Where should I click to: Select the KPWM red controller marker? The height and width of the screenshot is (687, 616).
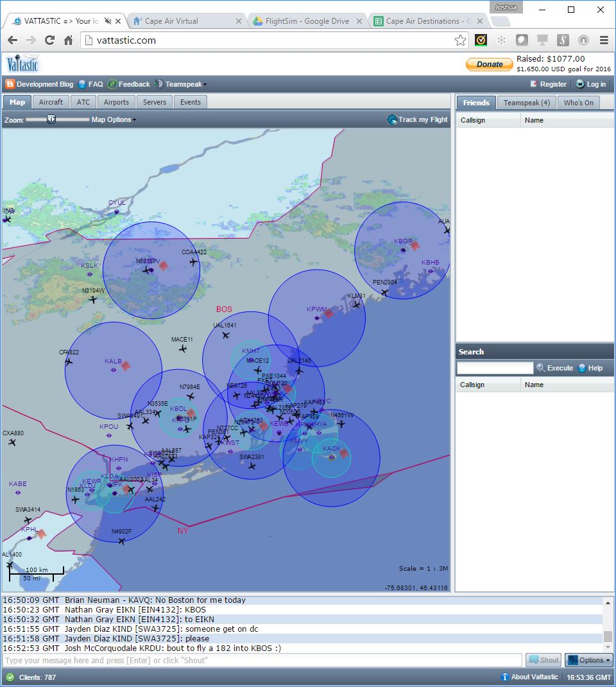pyautogui.click(x=329, y=313)
